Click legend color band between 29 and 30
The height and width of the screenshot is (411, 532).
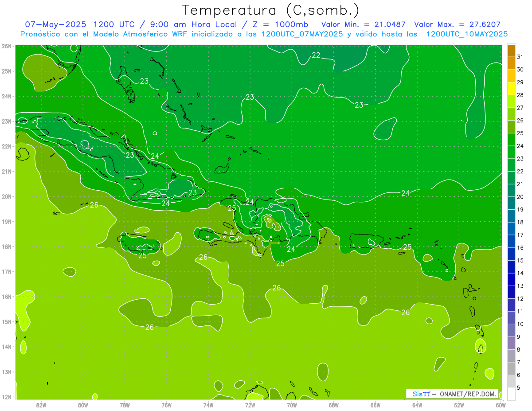click(511, 76)
